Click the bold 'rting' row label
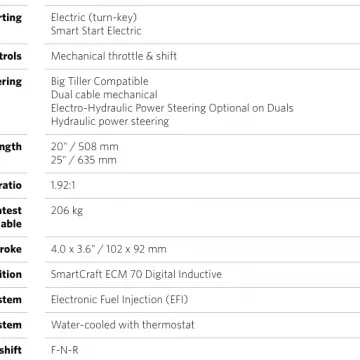 (x=11, y=18)
